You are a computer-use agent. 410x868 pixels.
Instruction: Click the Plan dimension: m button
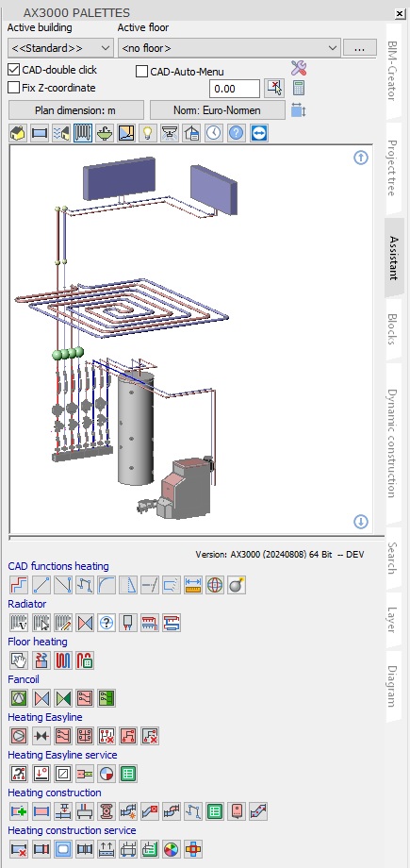coord(76,110)
